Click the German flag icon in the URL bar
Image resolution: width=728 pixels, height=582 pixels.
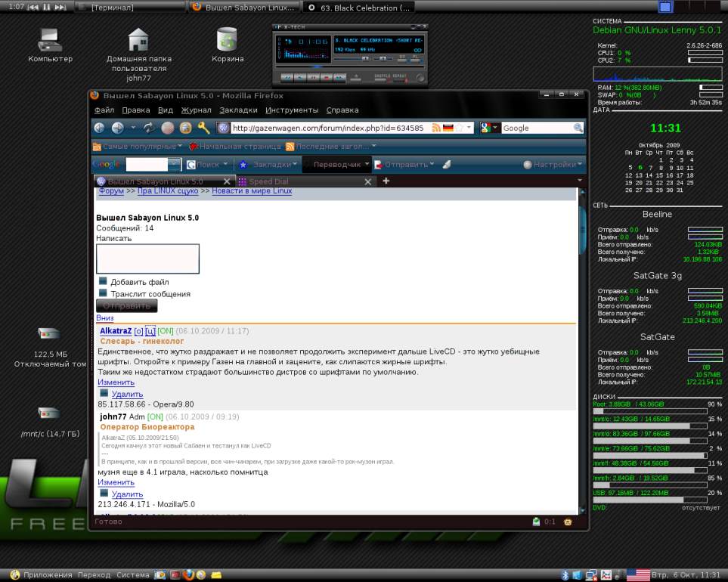pyautogui.click(x=448, y=128)
